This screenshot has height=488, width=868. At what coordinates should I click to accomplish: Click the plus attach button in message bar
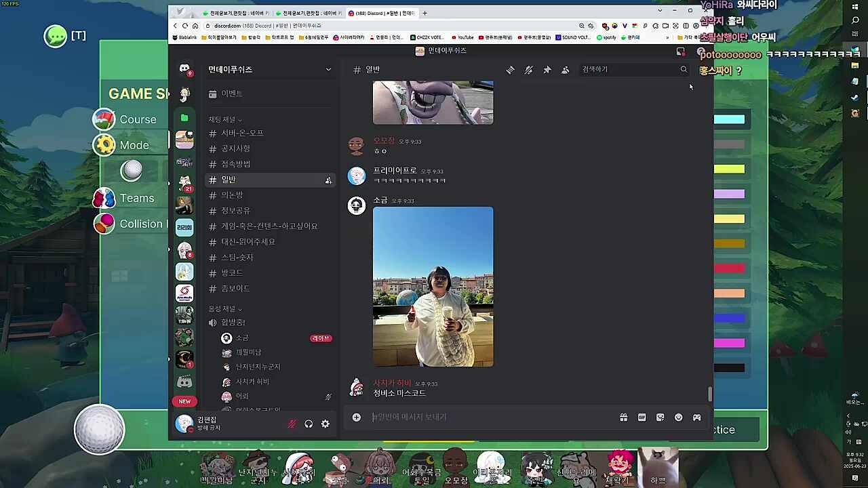point(356,417)
